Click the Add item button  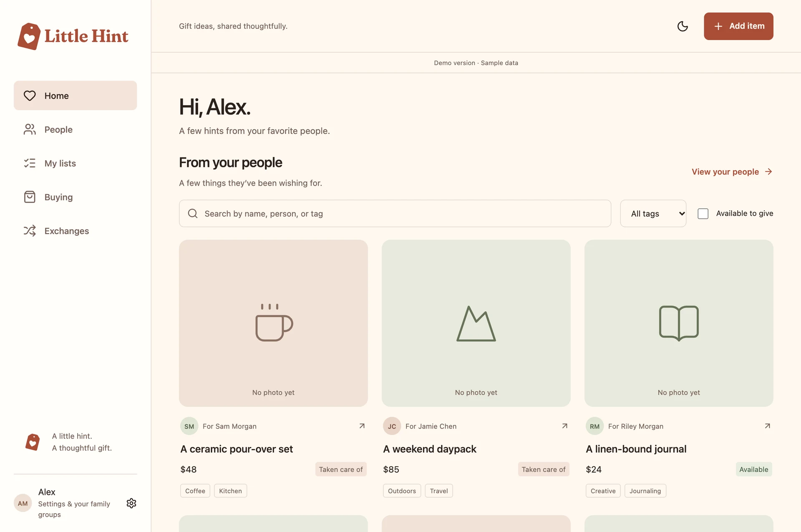738,26
